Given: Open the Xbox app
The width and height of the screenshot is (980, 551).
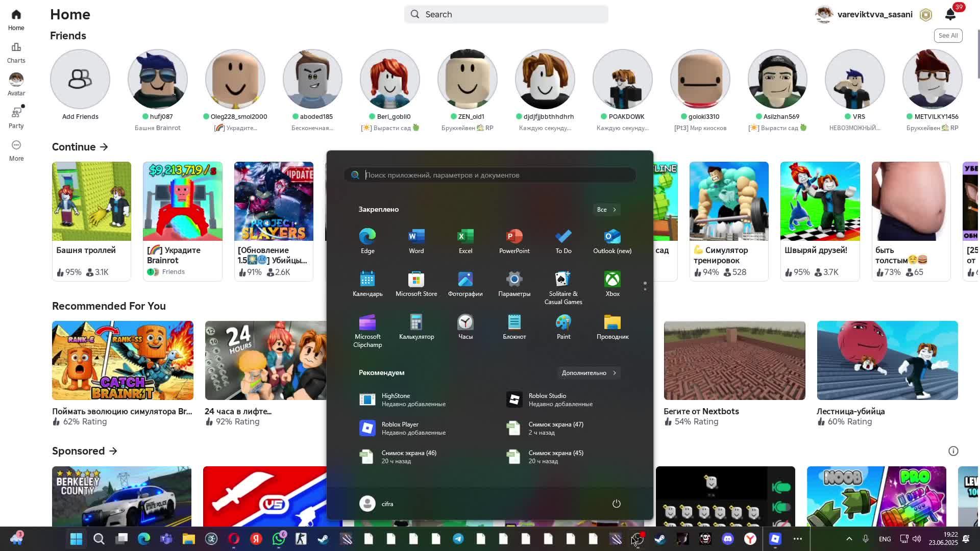Looking at the screenshot, I should (x=612, y=284).
